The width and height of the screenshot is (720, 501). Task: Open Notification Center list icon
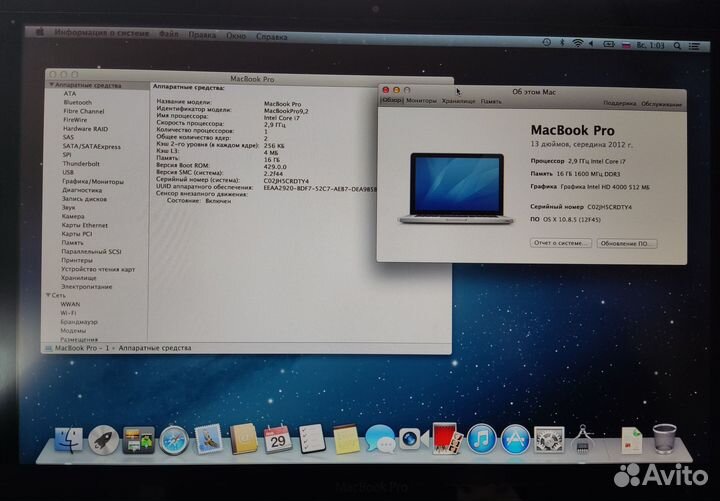(x=695, y=46)
